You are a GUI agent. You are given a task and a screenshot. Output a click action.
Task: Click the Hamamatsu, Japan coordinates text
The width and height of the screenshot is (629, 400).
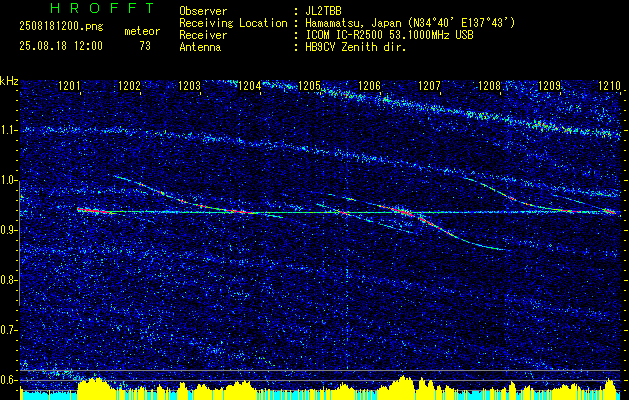click(x=410, y=23)
